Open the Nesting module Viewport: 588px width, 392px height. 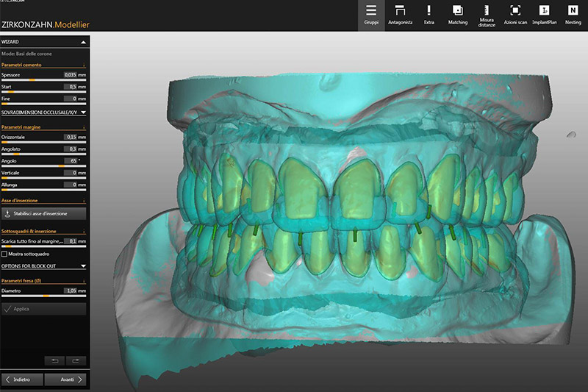pos(573,15)
